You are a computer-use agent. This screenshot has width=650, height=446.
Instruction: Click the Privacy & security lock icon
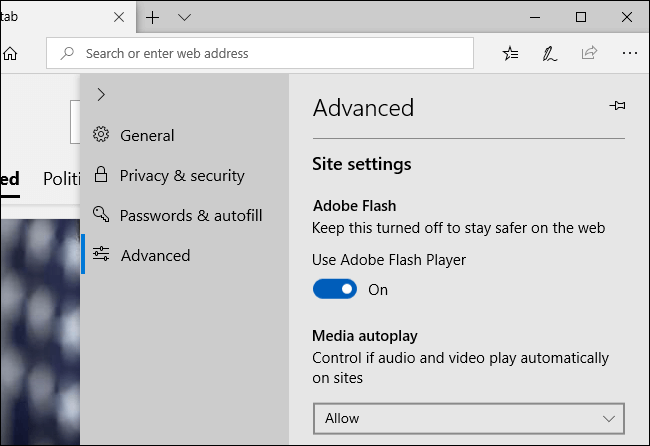coord(101,175)
